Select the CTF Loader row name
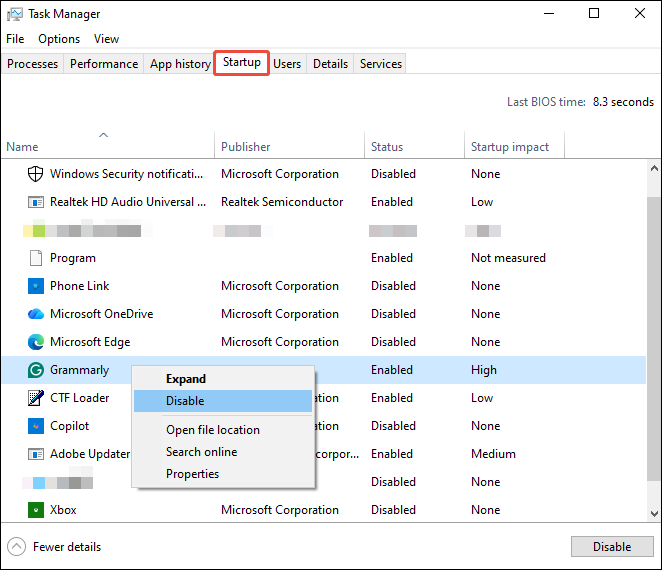This screenshot has width=662, height=570. click(80, 398)
